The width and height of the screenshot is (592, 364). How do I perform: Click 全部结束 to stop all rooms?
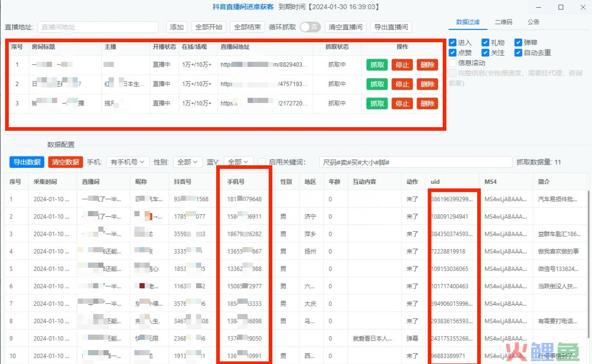(x=247, y=27)
